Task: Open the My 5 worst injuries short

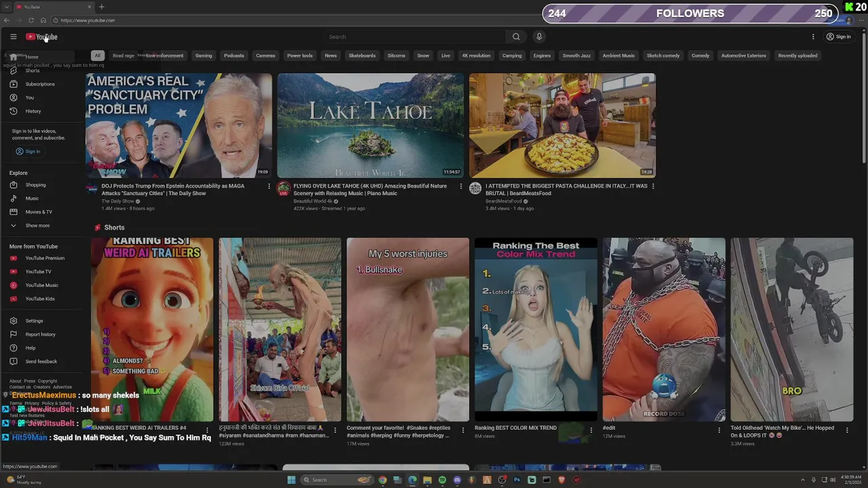Action: [408, 329]
